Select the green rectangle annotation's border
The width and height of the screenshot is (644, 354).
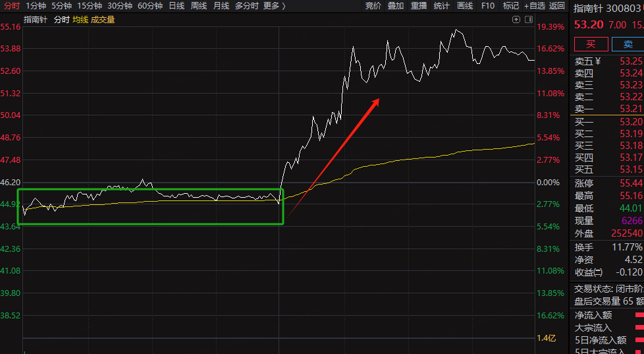point(150,224)
